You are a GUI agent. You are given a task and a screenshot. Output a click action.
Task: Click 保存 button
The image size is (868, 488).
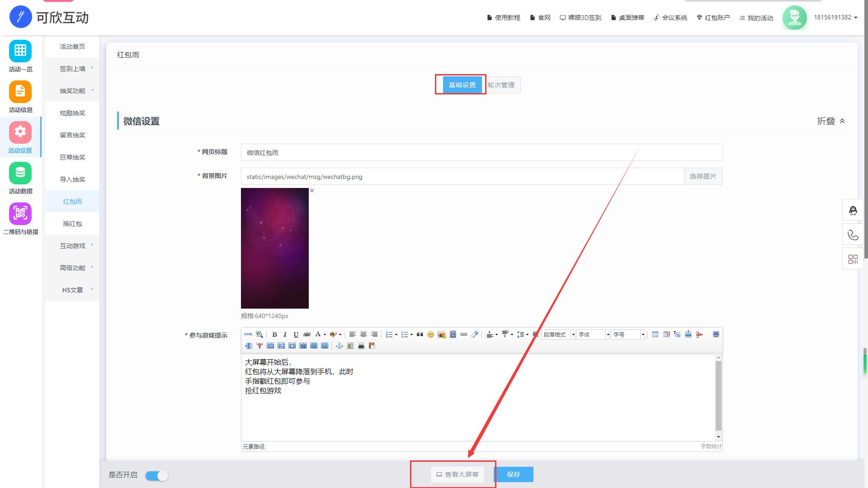(x=514, y=474)
